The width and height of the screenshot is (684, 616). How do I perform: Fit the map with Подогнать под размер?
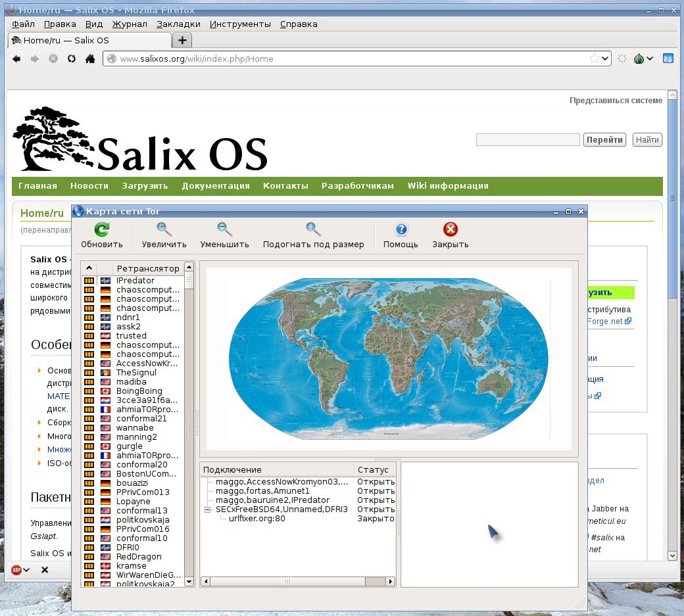[x=313, y=235]
